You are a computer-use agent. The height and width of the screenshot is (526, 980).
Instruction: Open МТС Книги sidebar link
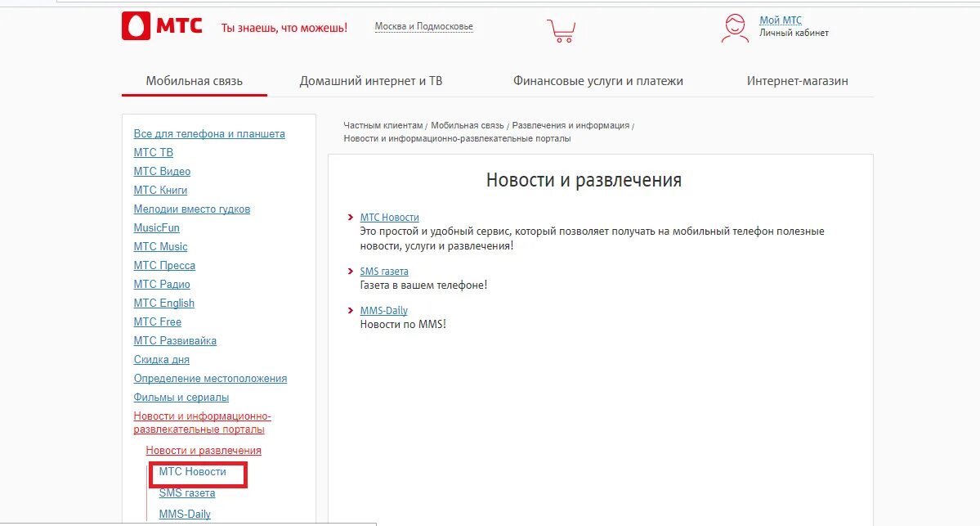click(x=161, y=190)
